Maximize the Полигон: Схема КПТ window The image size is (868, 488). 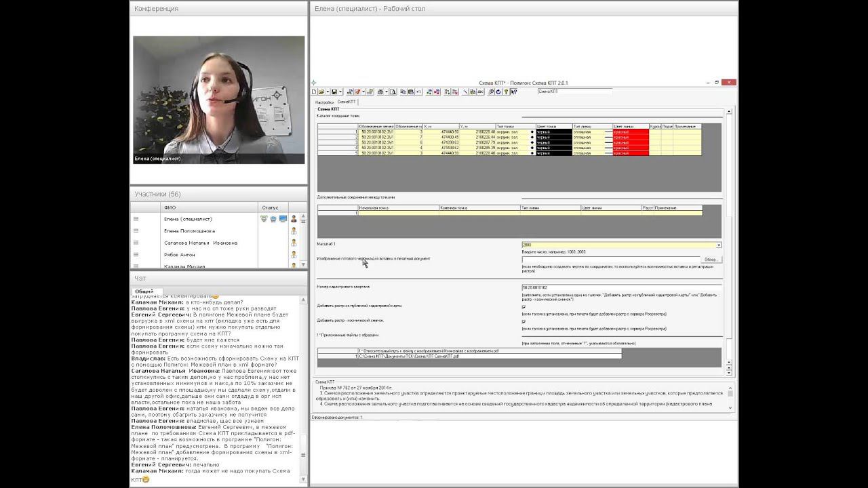(x=717, y=83)
